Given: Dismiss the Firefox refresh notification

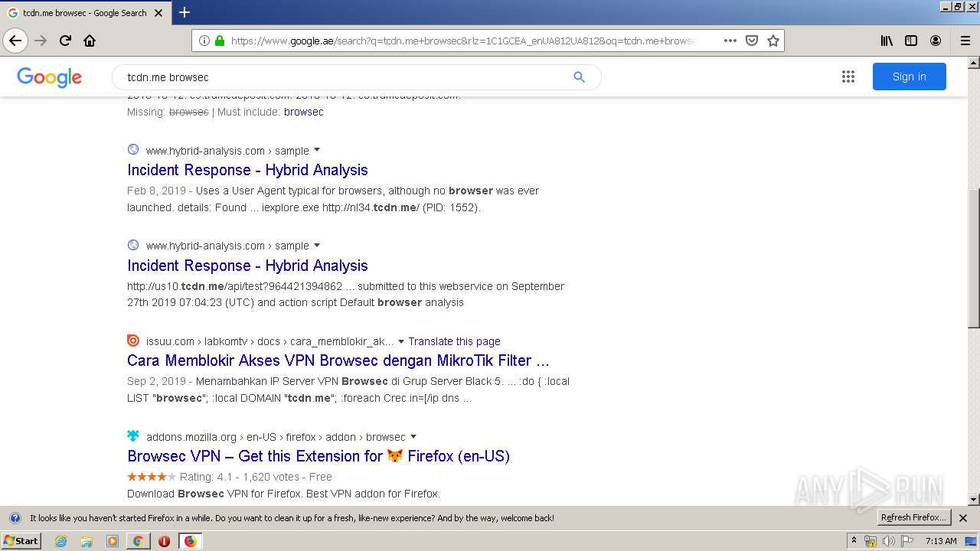Looking at the screenshot, I should pos(963,518).
